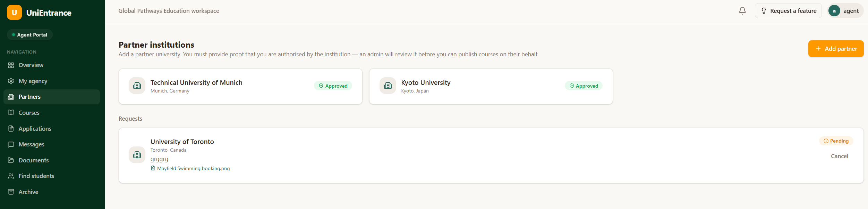Click the Pending status badge

(836, 141)
